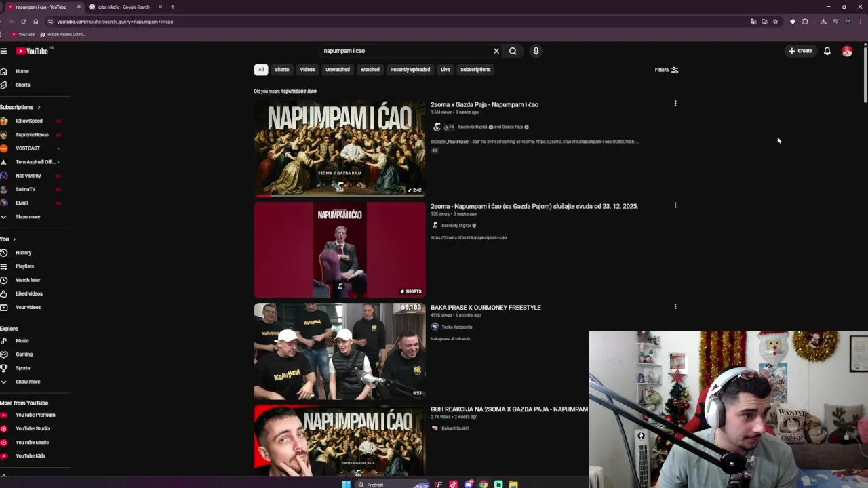Viewport: 868px width, 488px height.
Task: Open Shorts in the sidebar
Action: tap(22, 85)
